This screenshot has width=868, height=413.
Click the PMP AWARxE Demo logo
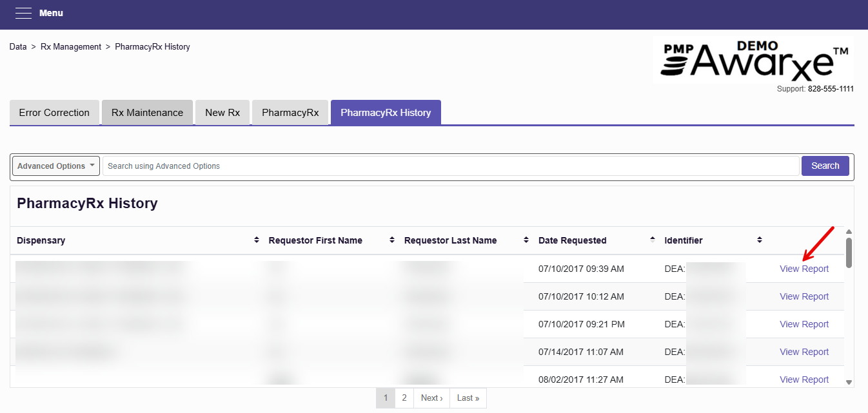click(753, 59)
